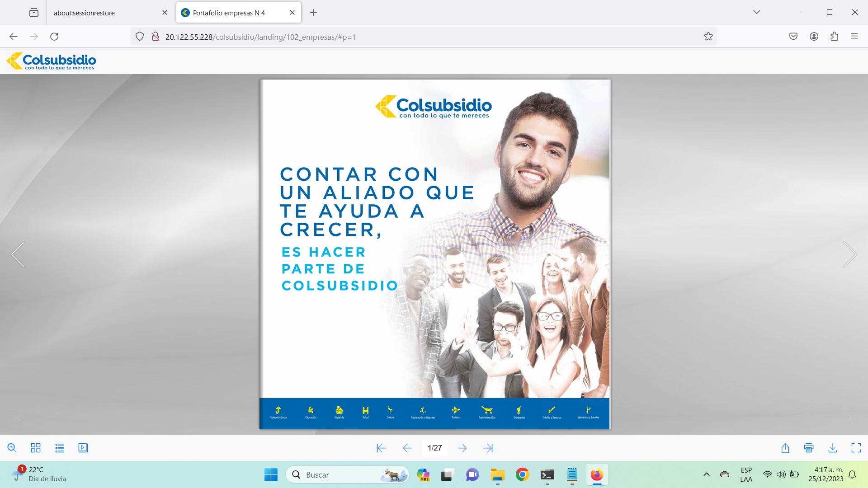868x488 pixels.
Task: Open the notifications bell
Action: click(852, 474)
